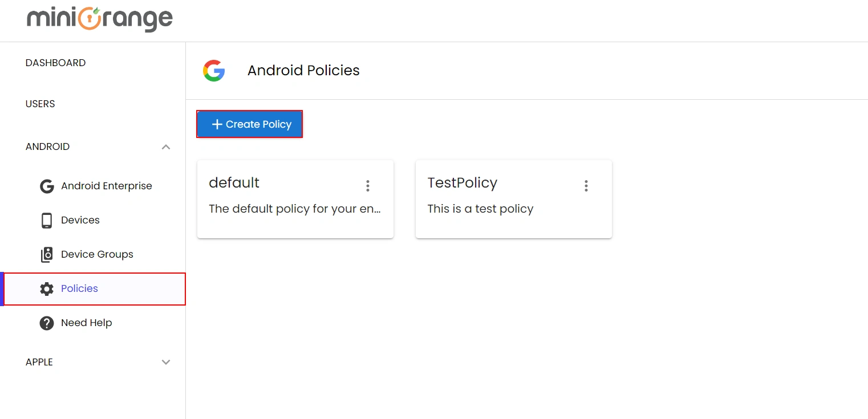Click the miniOrange logo in the header
868x419 pixels.
pos(99,19)
